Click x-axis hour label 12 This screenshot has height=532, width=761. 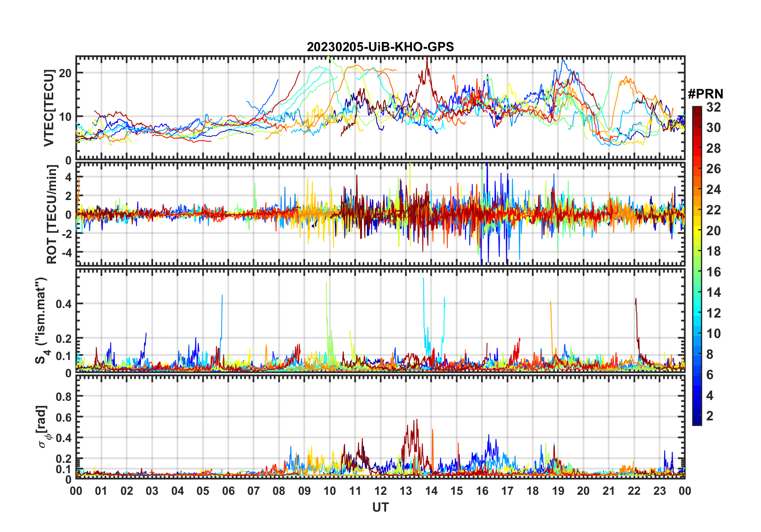pyautogui.click(x=380, y=491)
